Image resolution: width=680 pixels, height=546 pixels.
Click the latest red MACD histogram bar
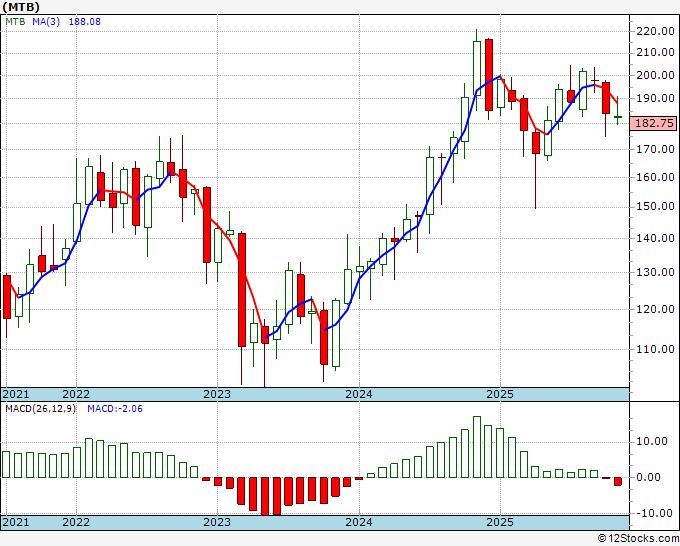(618, 481)
